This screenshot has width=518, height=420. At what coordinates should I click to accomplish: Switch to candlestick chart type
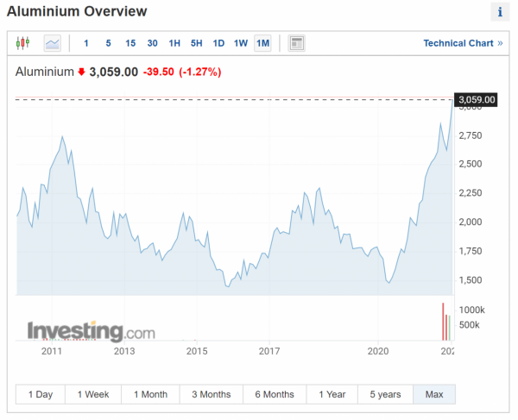pyautogui.click(x=23, y=43)
